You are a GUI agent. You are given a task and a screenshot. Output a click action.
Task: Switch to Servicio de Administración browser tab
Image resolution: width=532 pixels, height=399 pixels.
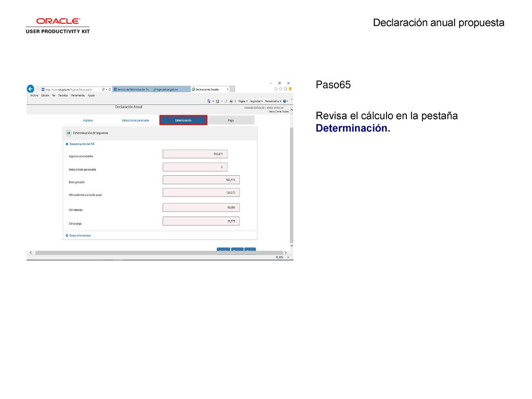(x=132, y=89)
